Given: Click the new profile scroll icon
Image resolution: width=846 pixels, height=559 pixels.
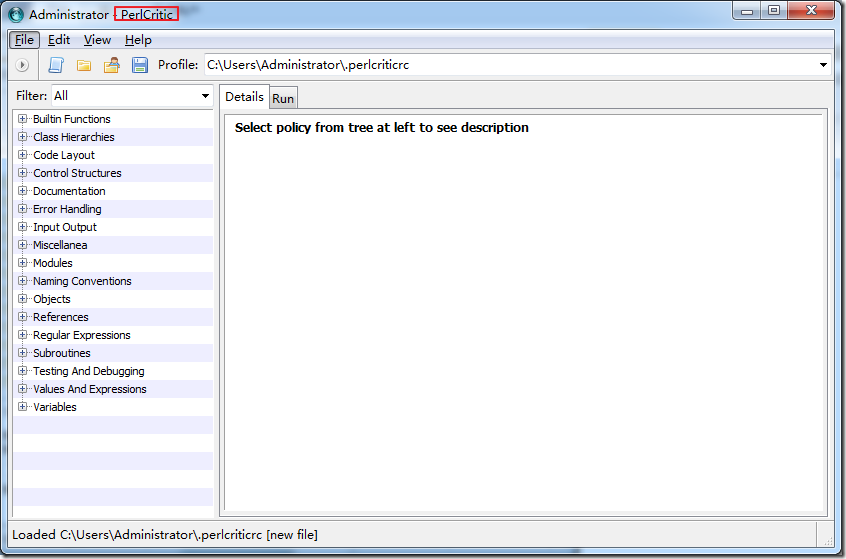Looking at the screenshot, I should click(56, 65).
